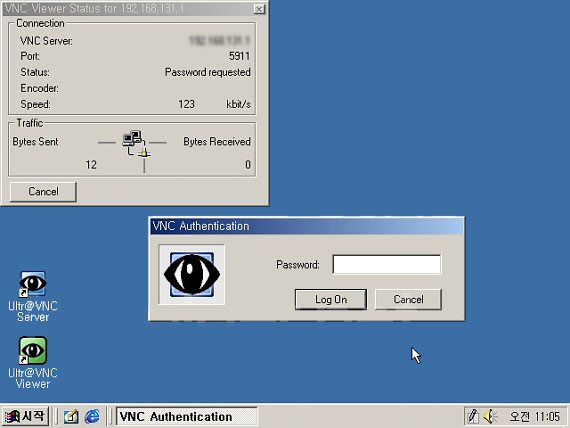Open the Ultr@VNC Viewer desktop shortcut
The height and width of the screenshot is (428, 570).
point(33,363)
